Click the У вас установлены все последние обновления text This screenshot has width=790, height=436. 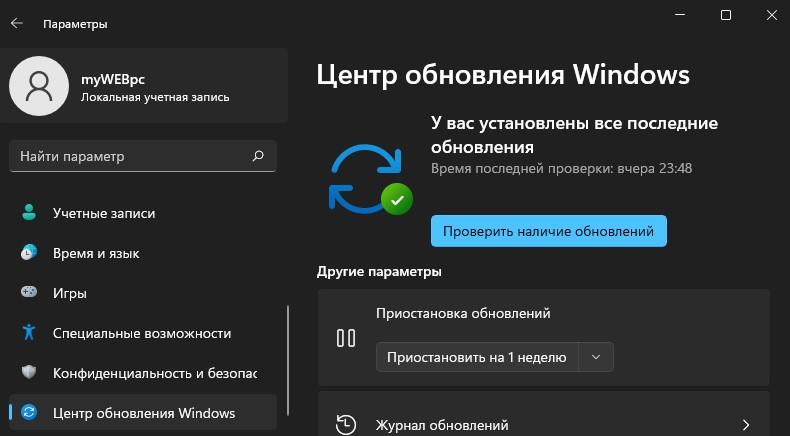coord(574,135)
